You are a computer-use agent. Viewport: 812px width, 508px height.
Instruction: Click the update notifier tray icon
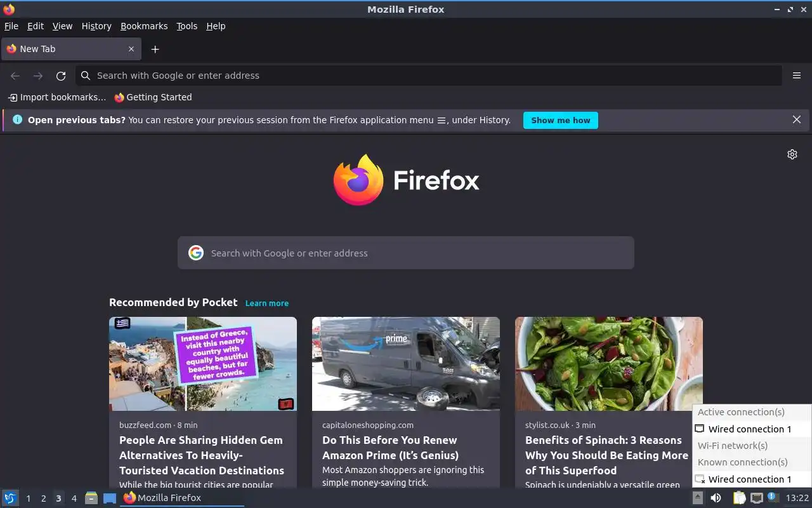coord(773,497)
